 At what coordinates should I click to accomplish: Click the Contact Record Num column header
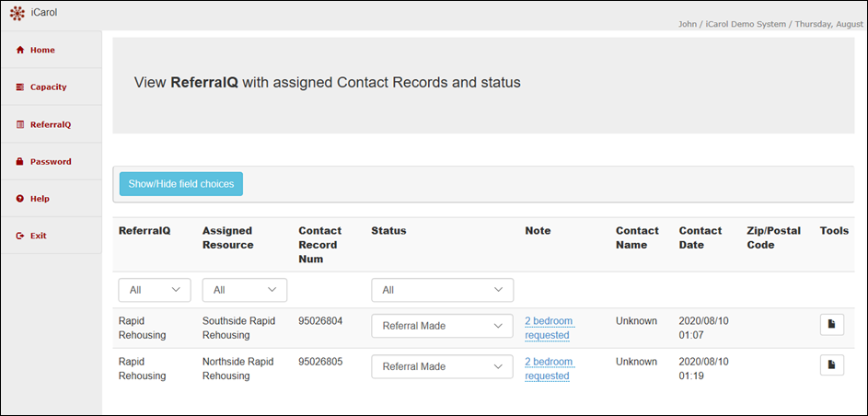[320, 245]
